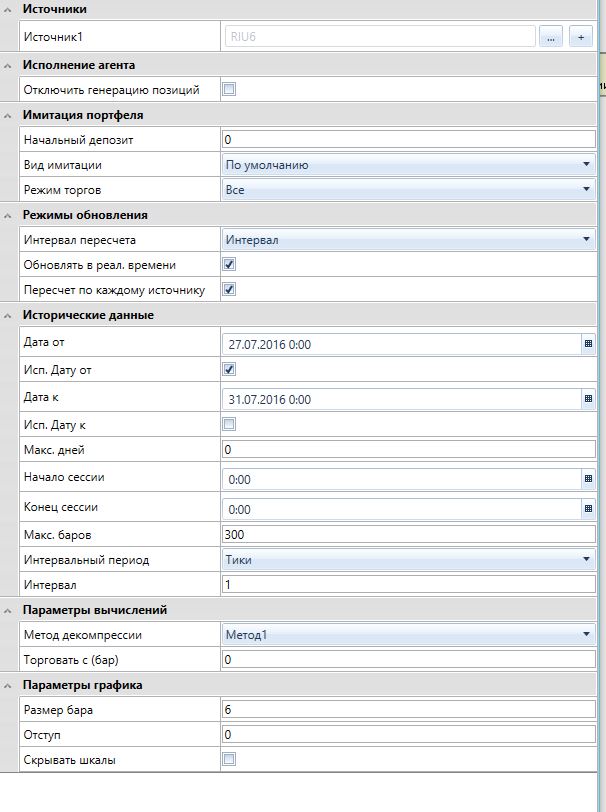
Task: Toggle the Исп. Дату от checkbox
Action: point(229,370)
